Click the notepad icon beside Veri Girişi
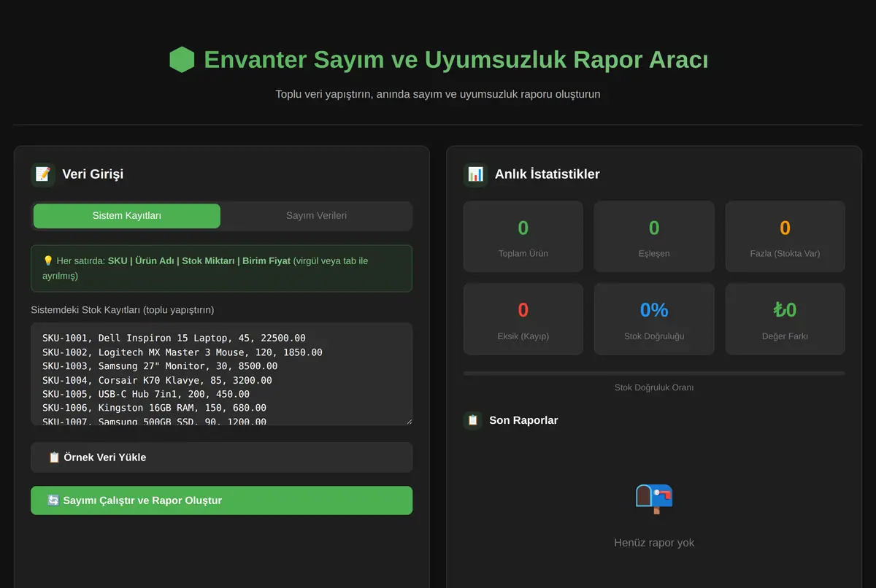Viewport: 876px width, 588px height. (x=43, y=174)
